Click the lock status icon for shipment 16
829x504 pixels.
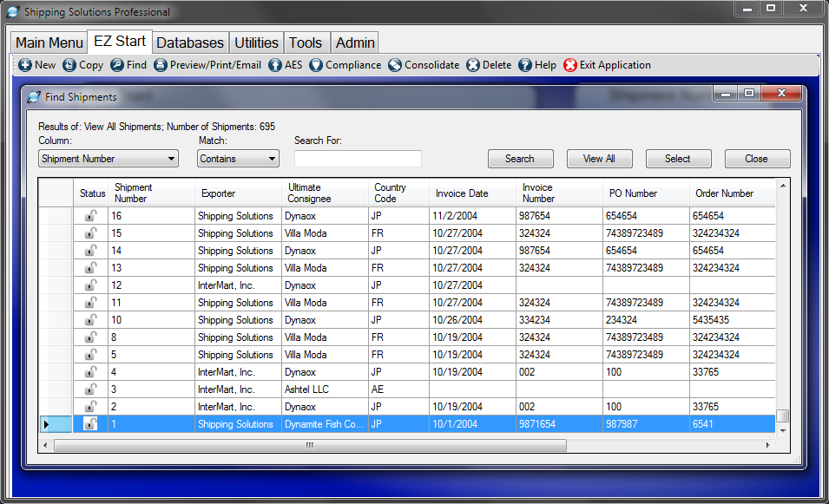(90, 216)
